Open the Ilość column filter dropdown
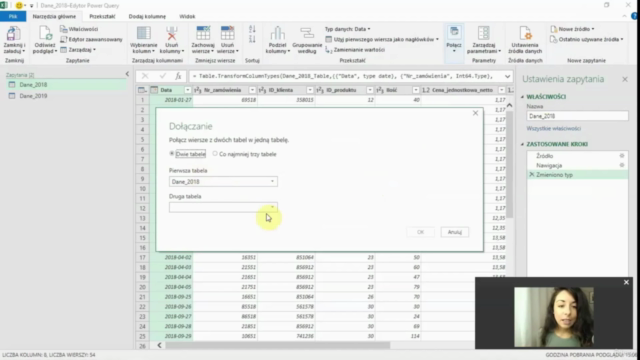The image size is (640, 360). coord(416,90)
